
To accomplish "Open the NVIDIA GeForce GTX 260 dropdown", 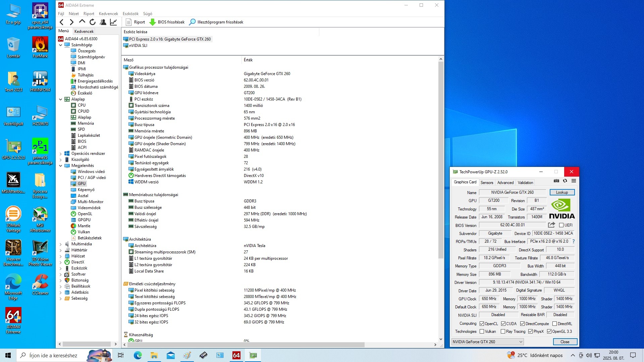I will click(487, 342).
